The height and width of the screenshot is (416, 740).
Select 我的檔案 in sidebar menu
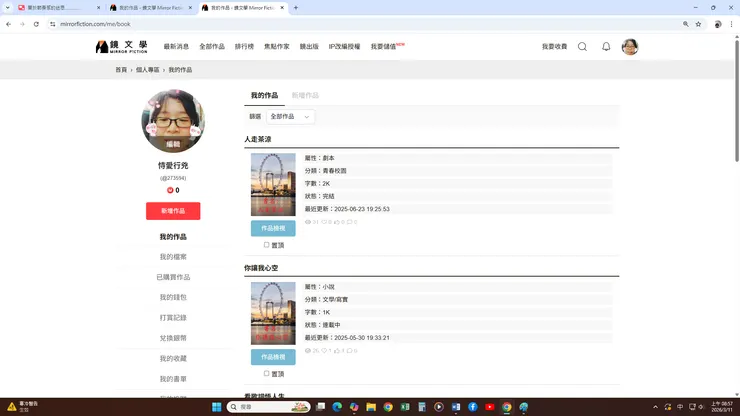[x=173, y=257]
